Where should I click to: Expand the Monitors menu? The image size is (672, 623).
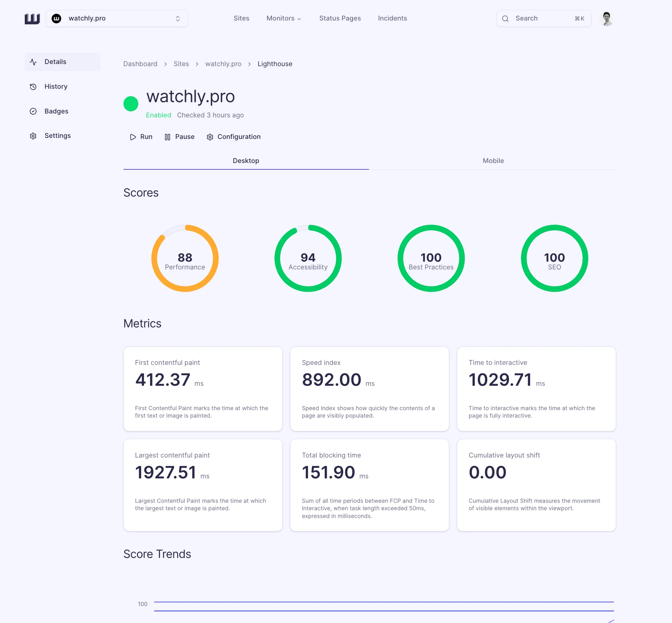[284, 18]
